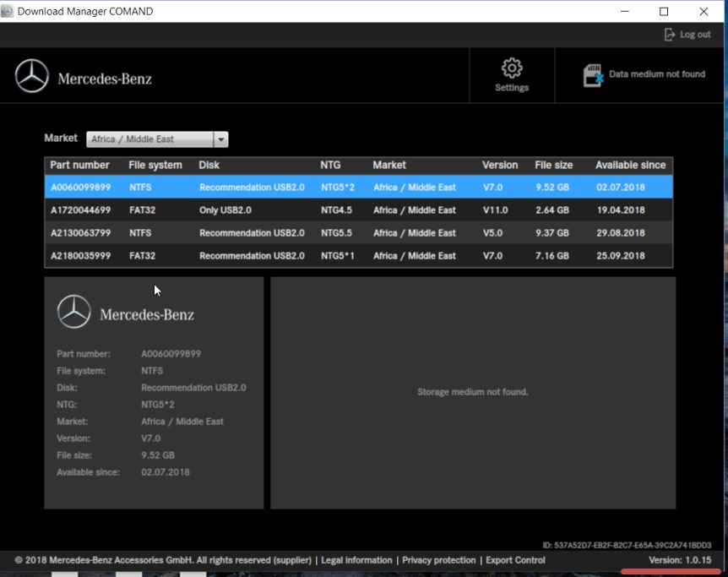Viewport: 728px width, 577px height.
Task: Click the ID string at bottom right
Action: point(627,545)
